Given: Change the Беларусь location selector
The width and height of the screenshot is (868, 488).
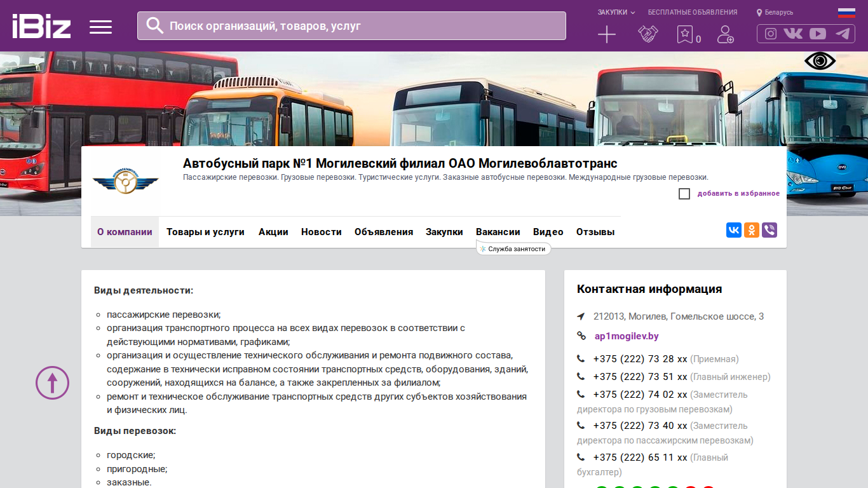Looking at the screenshot, I should 775,12.
